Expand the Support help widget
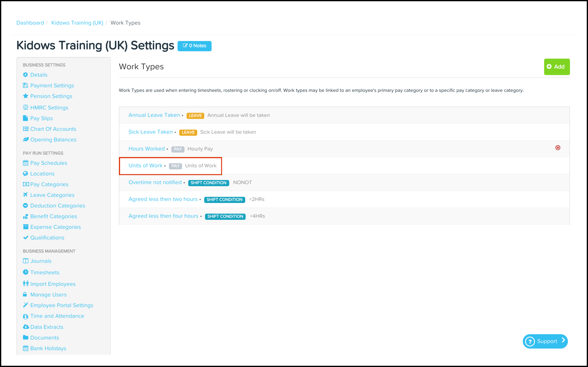 [545, 341]
